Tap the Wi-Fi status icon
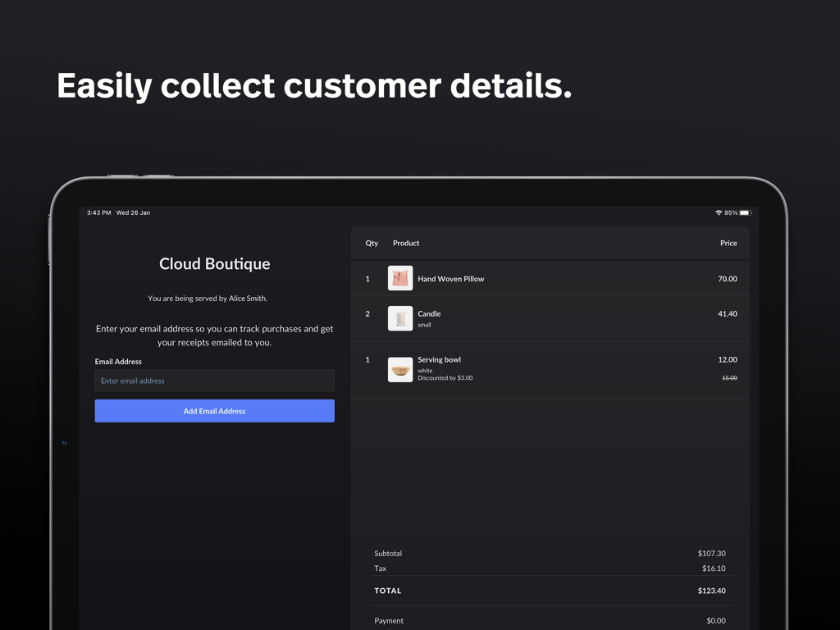Image resolution: width=840 pixels, height=630 pixels. pyautogui.click(x=719, y=212)
